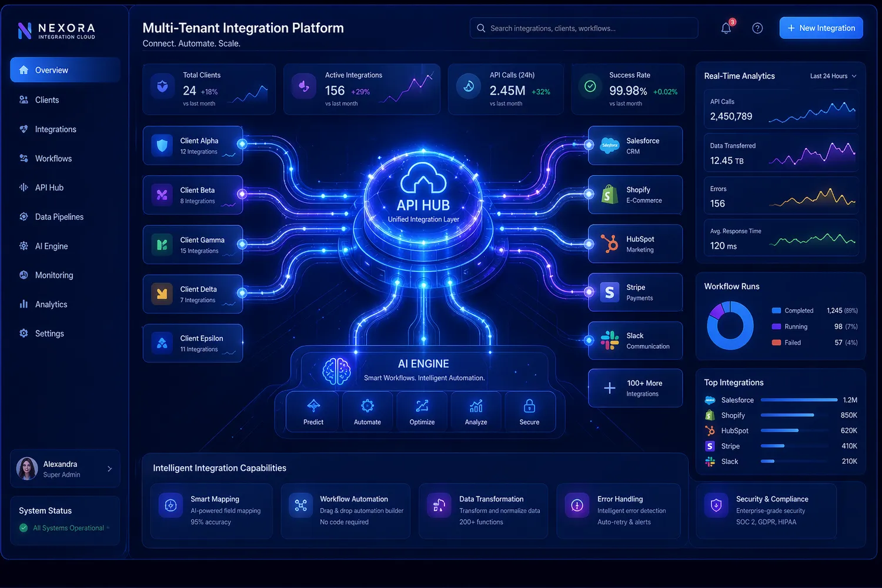Click the Total Clients shield icon

[163, 86]
